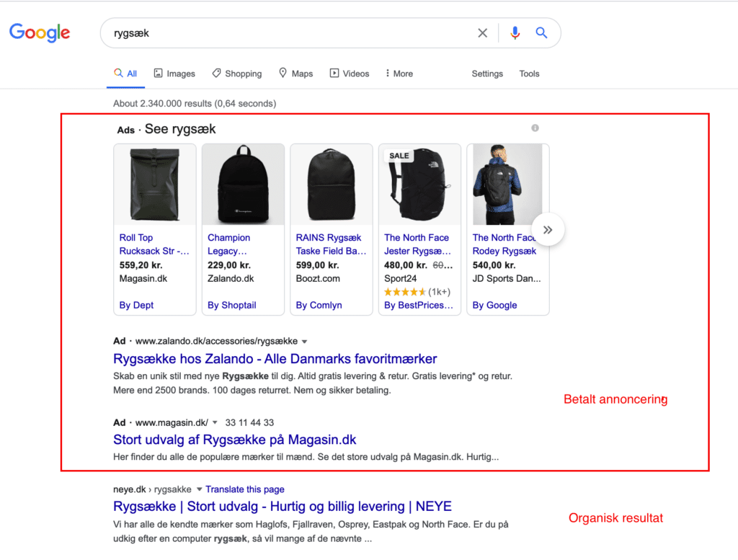Screen dimensions: 738x560
Task: Click the By Shoptail link
Action: tap(232, 305)
